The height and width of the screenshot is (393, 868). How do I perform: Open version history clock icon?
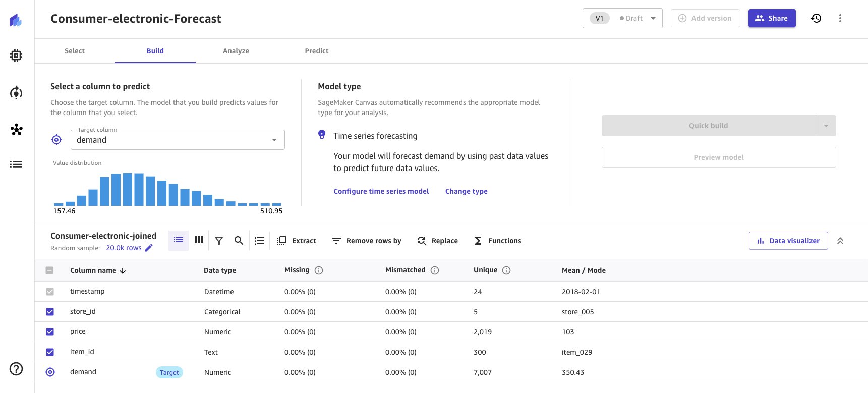coord(816,18)
